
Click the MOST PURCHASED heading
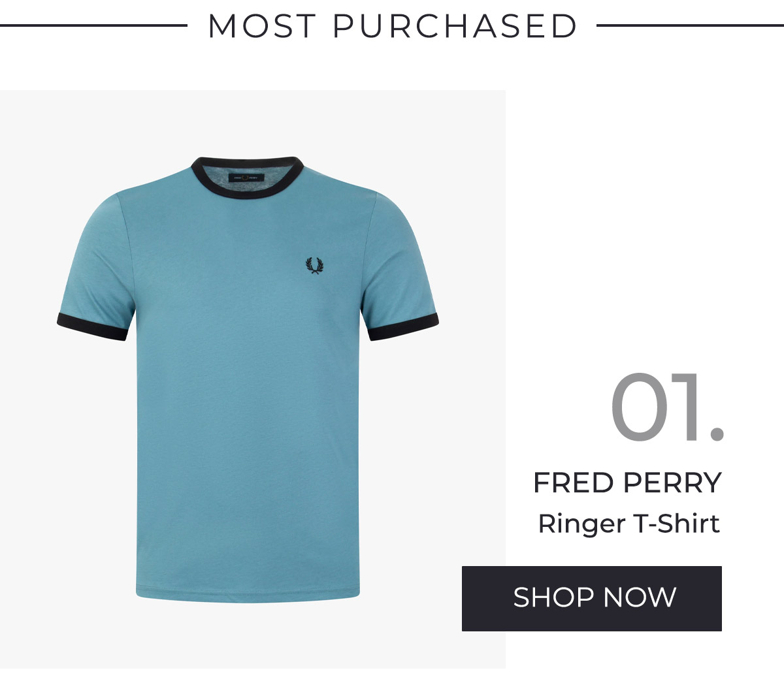coord(392,26)
